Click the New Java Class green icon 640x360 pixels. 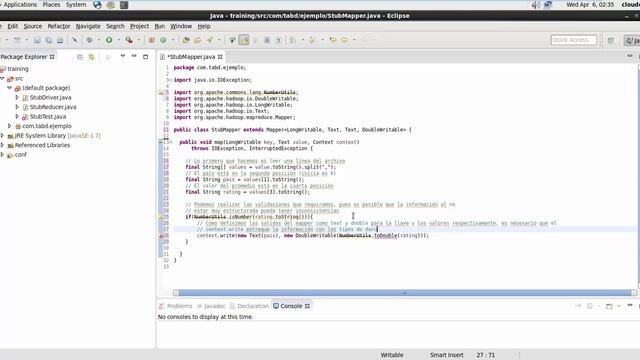click(x=163, y=40)
